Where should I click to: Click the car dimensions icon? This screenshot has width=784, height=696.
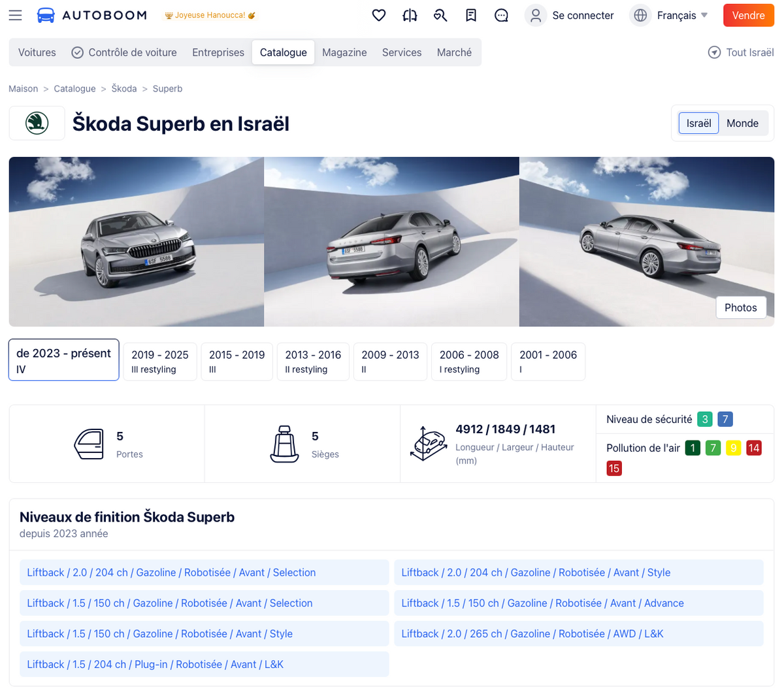tap(429, 443)
